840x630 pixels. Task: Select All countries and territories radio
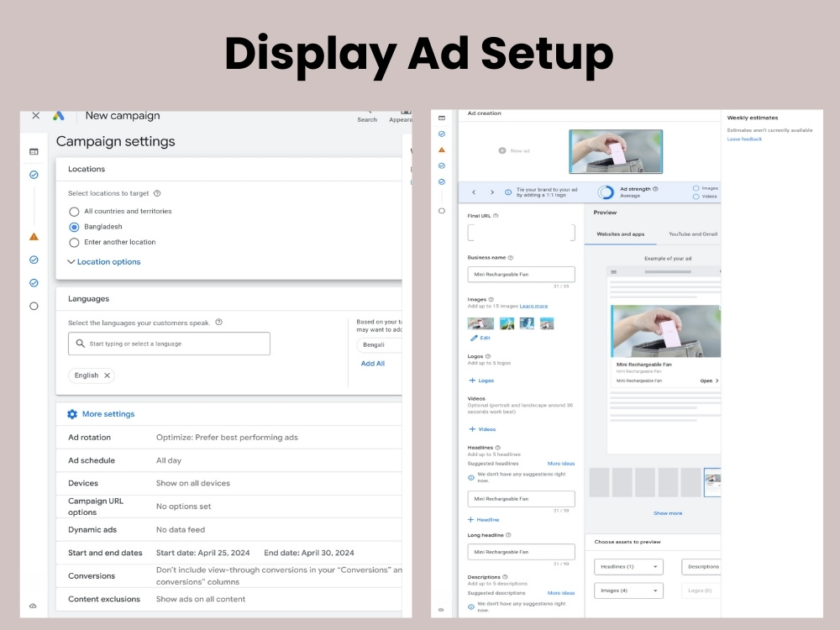pos(74,212)
